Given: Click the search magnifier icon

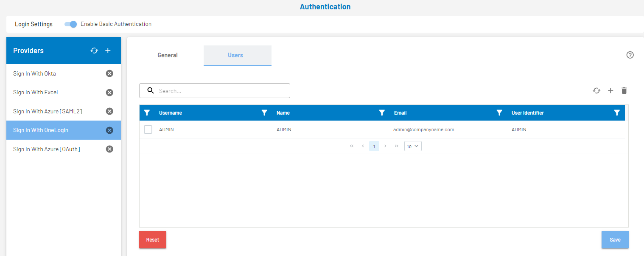Looking at the screenshot, I should coord(151,90).
